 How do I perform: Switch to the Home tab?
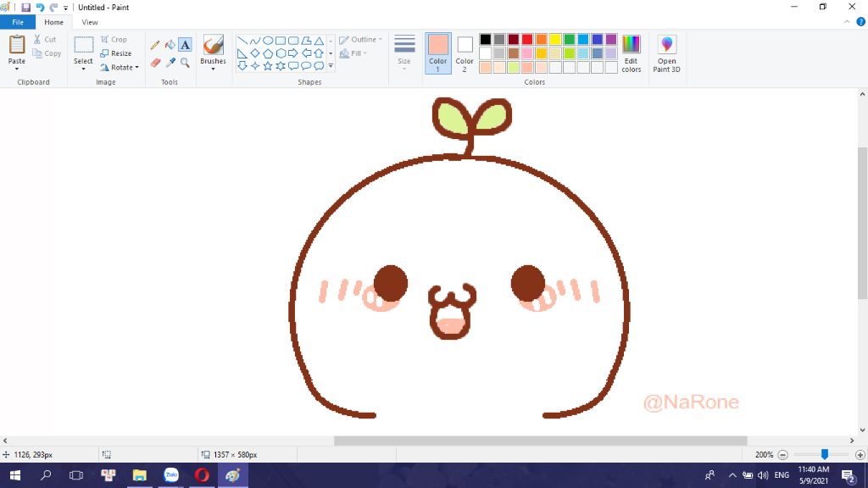click(x=53, y=22)
